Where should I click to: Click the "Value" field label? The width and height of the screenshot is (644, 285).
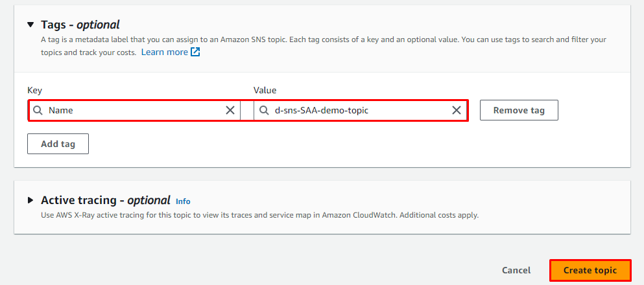pyautogui.click(x=265, y=90)
